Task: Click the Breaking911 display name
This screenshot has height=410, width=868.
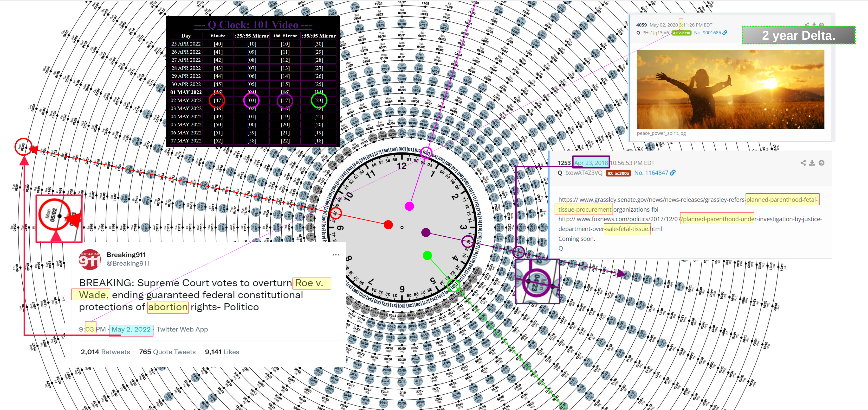Action: (x=126, y=255)
